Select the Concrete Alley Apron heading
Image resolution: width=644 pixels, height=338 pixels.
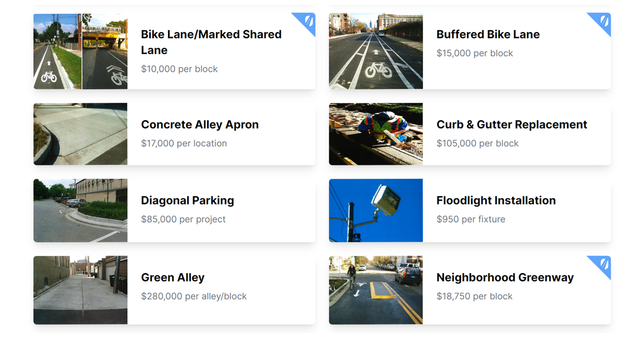(200, 124)
